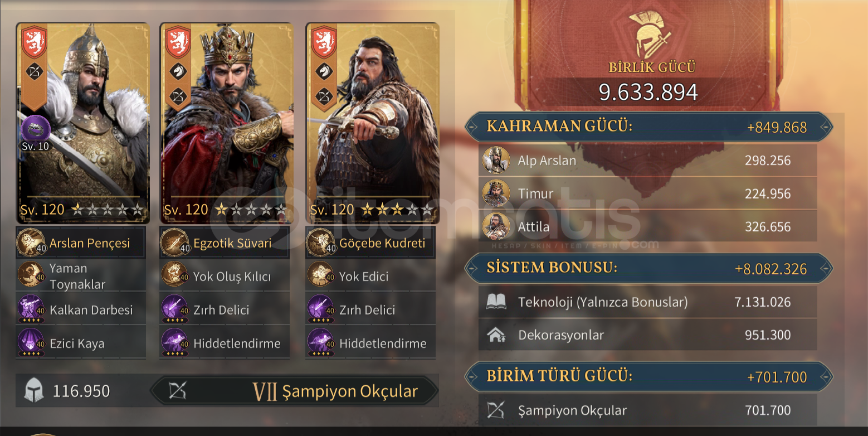Screen dimensions: 868x436
Task: Click the Arslan Pençesi skill icon
Action: point(31,243)
